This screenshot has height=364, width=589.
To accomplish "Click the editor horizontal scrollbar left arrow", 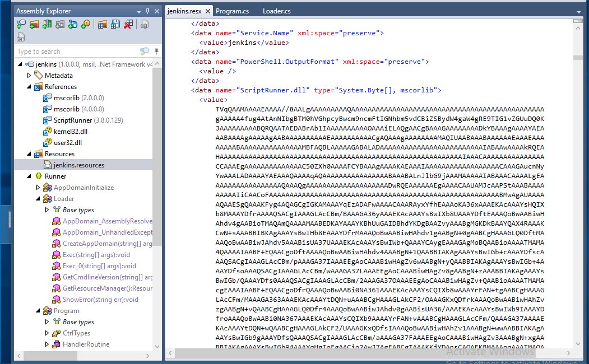I will (170, 353).
